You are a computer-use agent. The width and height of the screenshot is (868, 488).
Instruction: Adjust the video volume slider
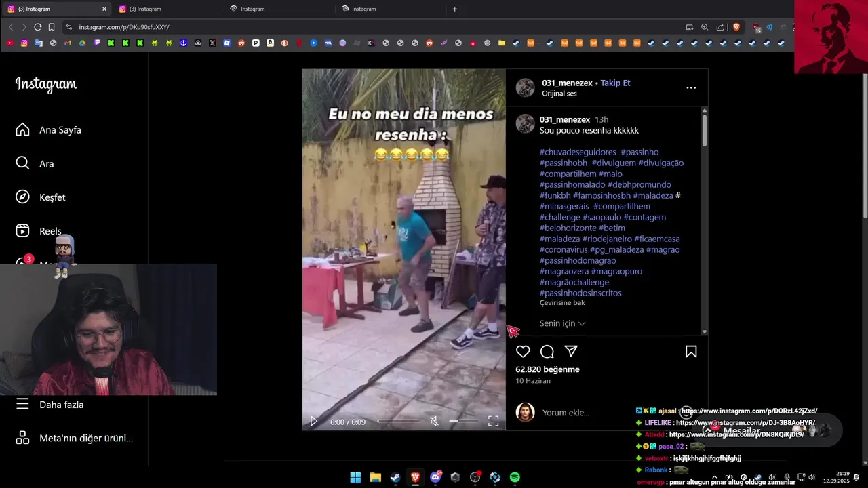click(x=463, y=422)
